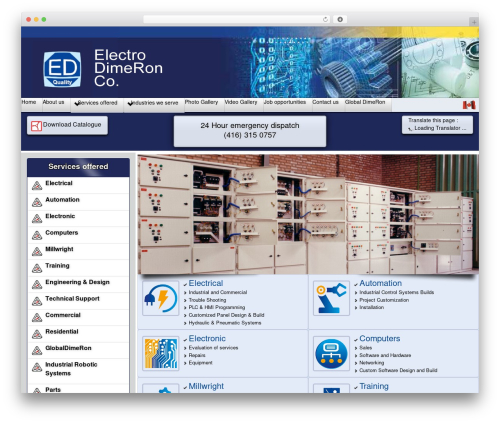Click the Electronic circuit board icon
The width and height of the screenshot is (500, 423).
pyautogui.click(x=161, y=353)
